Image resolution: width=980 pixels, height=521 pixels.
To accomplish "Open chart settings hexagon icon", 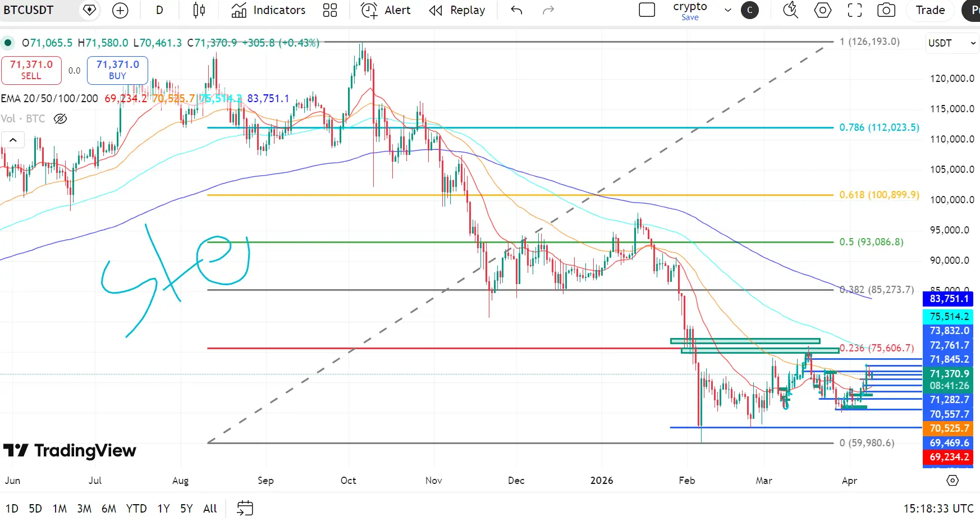I will coord(823,10).
